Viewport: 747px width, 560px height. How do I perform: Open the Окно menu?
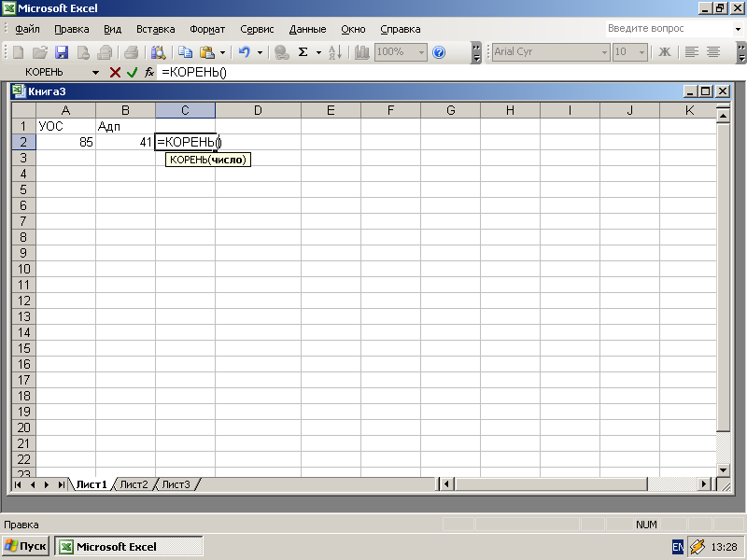pos(353,29)
